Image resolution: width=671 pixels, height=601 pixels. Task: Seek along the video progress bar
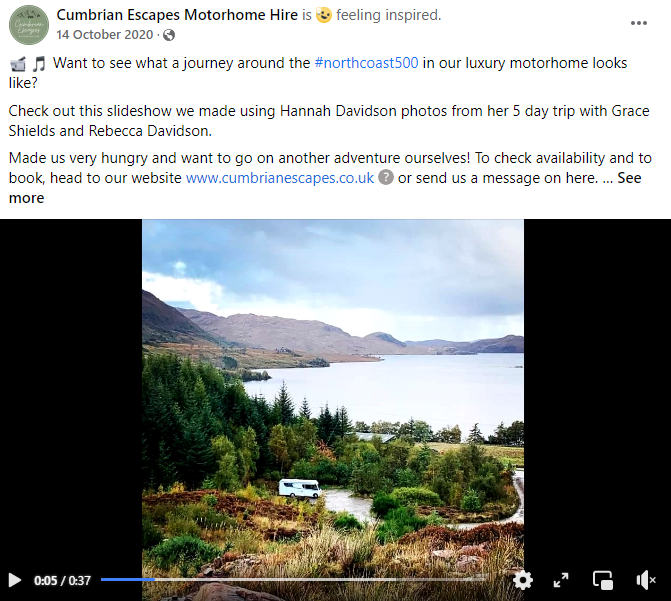[294, 580]
